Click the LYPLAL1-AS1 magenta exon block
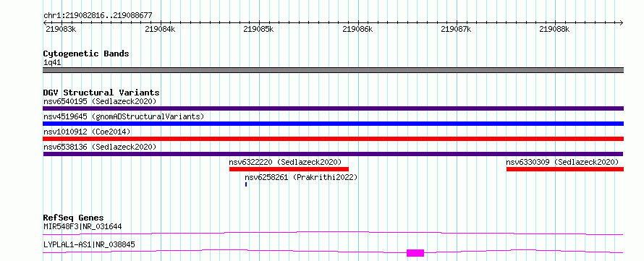 click(415, 253)
